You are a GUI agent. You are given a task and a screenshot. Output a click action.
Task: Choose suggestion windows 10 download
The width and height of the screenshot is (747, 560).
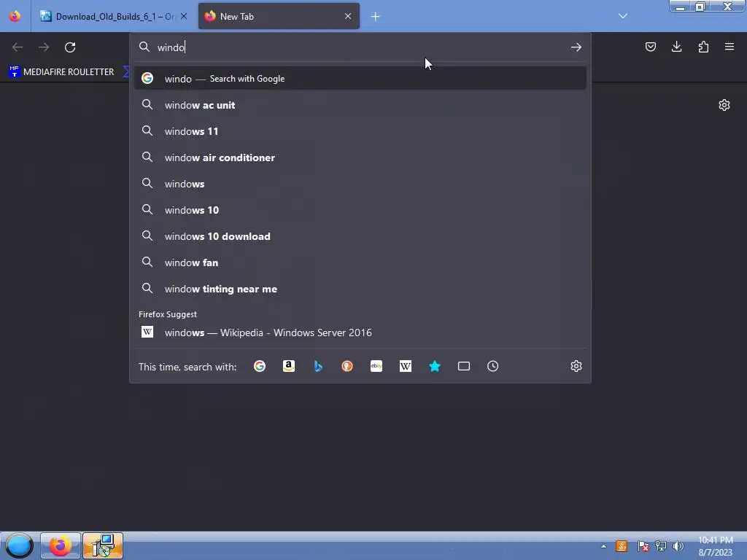[360, 236]
